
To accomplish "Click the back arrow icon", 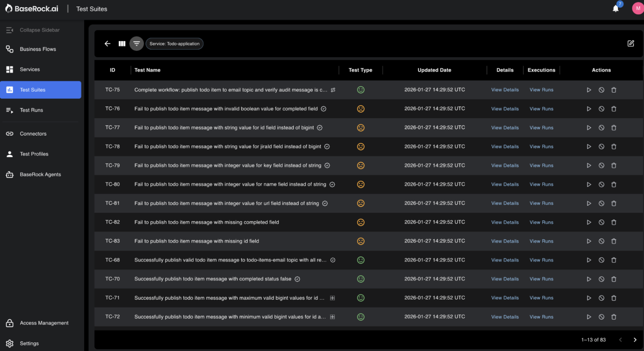I will (107, 43).
